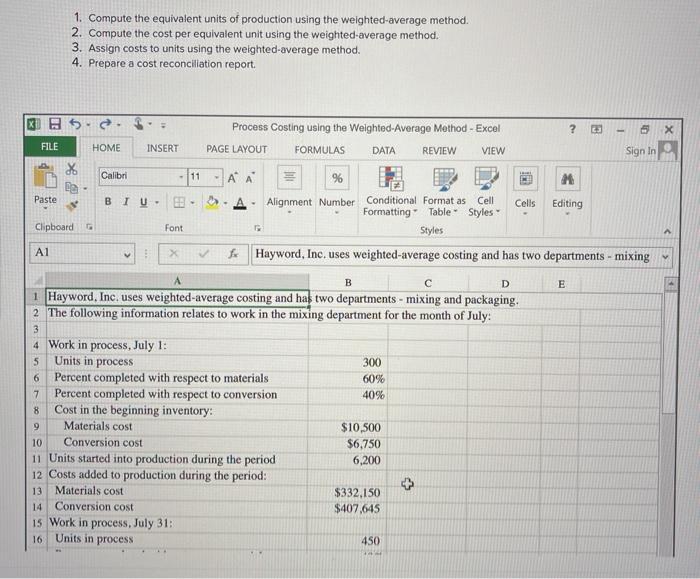Open the font name Calibri dropdown
The height and width of the screenshot is (579, 700).
[x=181, y=177]
